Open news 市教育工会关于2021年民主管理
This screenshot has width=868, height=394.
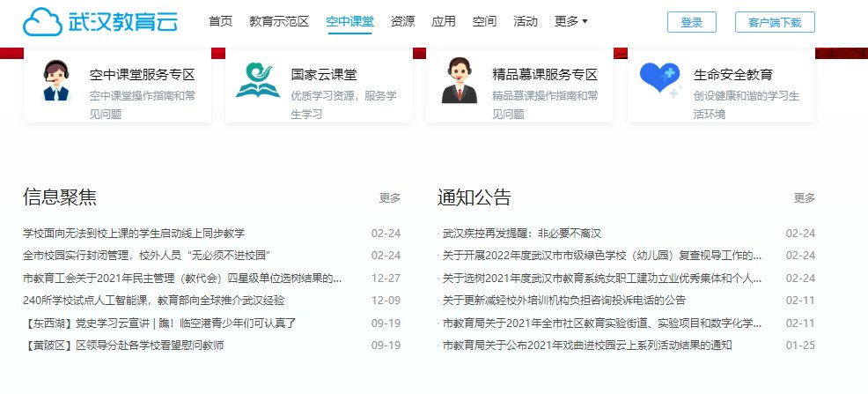click(182, 279)
